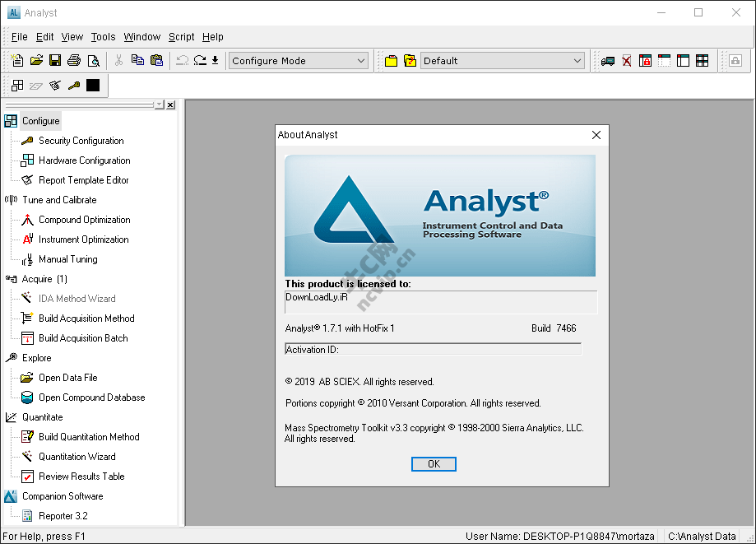756x544 pixels.
Task: Click the Redo arrow icon
Action: pos(200,60)
